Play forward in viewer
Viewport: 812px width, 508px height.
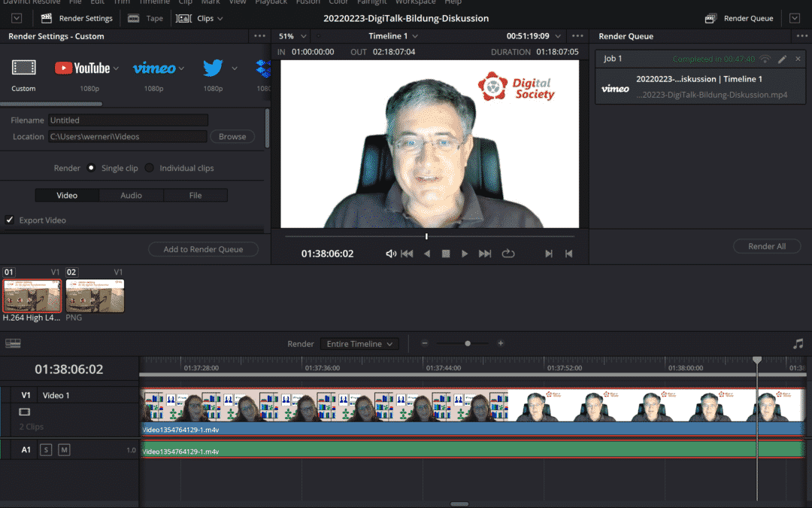point(465,254)
